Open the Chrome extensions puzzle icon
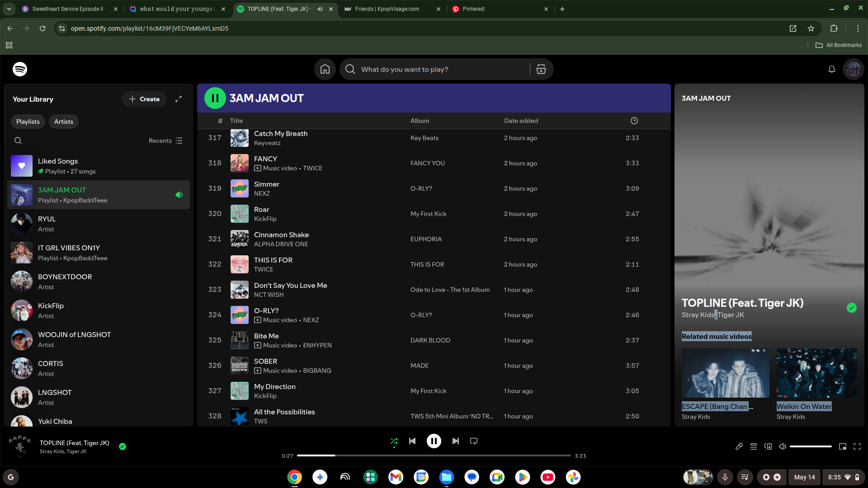The width and height of the screenshot is (868, 488). pos(834,28)
